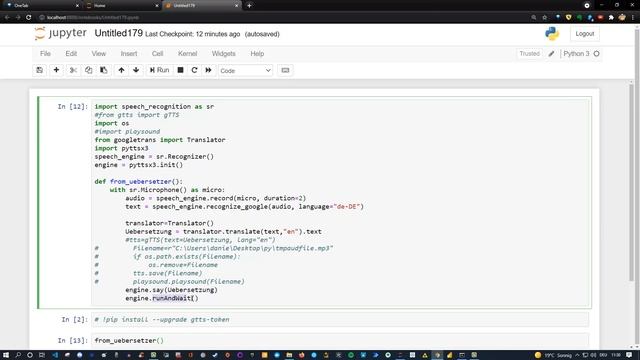Open Windows taskbar search

pos(18,355)
